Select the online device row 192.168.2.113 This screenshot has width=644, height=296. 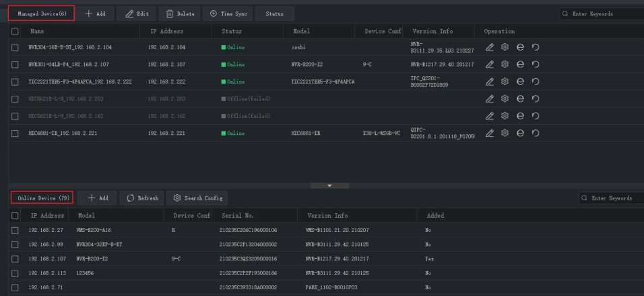click(x=15, y=273)
